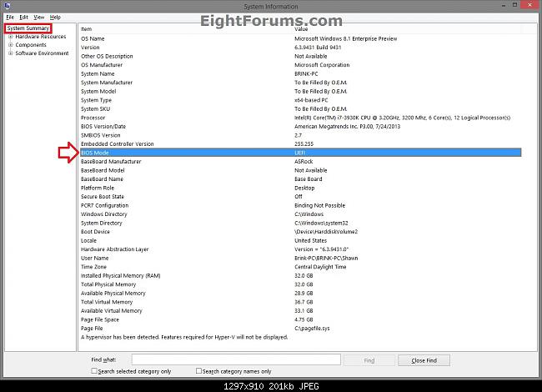Select the System Type row
Viewport: 542px width, 392px height.
pos(300,100)
